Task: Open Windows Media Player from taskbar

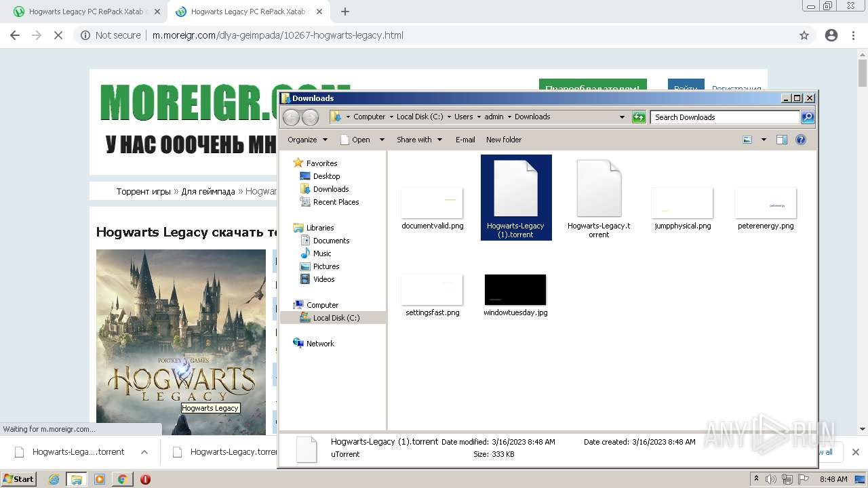Action: pyautogui.click(x=100, y=479)
